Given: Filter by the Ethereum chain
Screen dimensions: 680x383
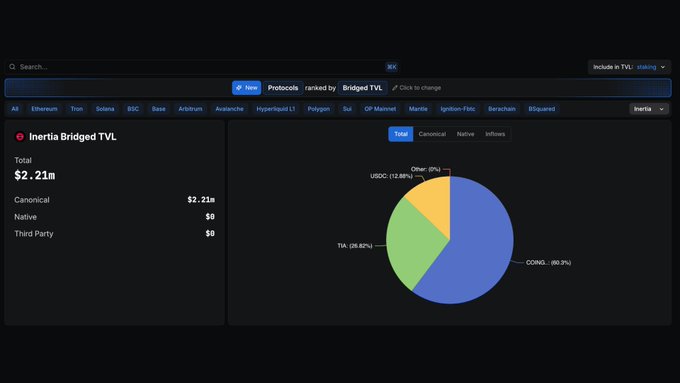Looking at the screenshot, I should (44, 109).
